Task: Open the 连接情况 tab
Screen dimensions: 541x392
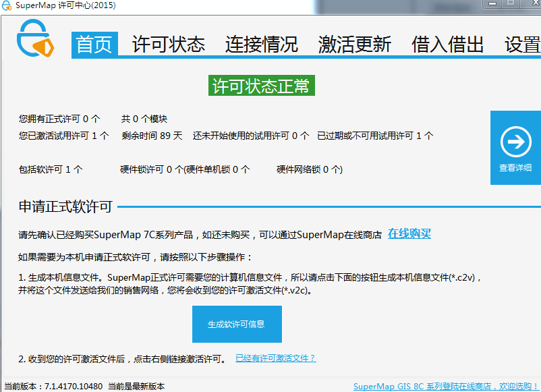Action: pyautogui.click(x=262, y=45)
